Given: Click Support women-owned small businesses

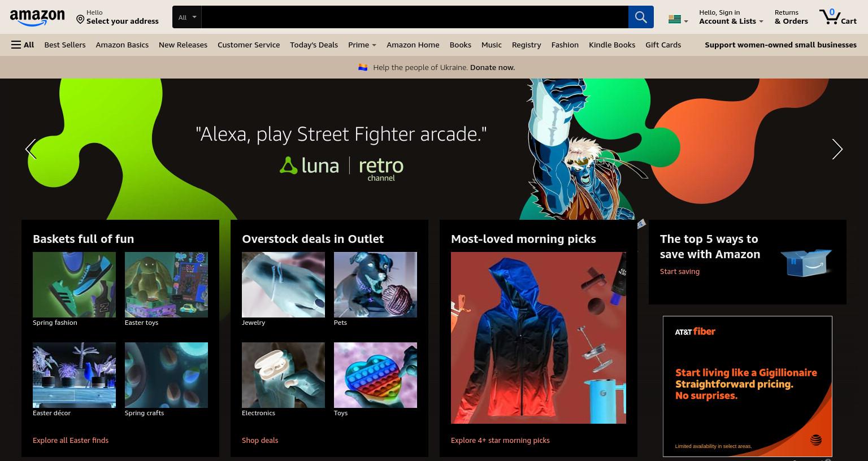Looking at the screenshot, I should [780, 45].
